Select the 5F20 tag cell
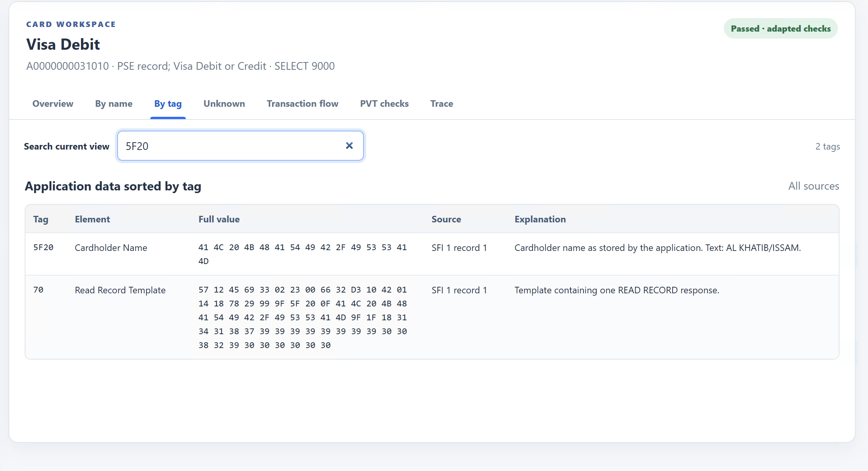868x471 pixels. coord(43,247)
